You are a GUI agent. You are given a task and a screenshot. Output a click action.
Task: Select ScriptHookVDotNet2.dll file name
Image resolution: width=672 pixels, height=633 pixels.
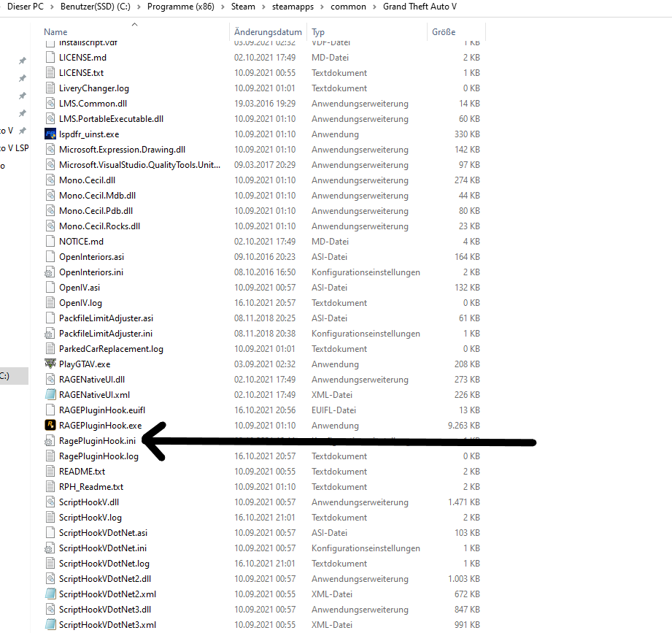[x=105, y=579]
